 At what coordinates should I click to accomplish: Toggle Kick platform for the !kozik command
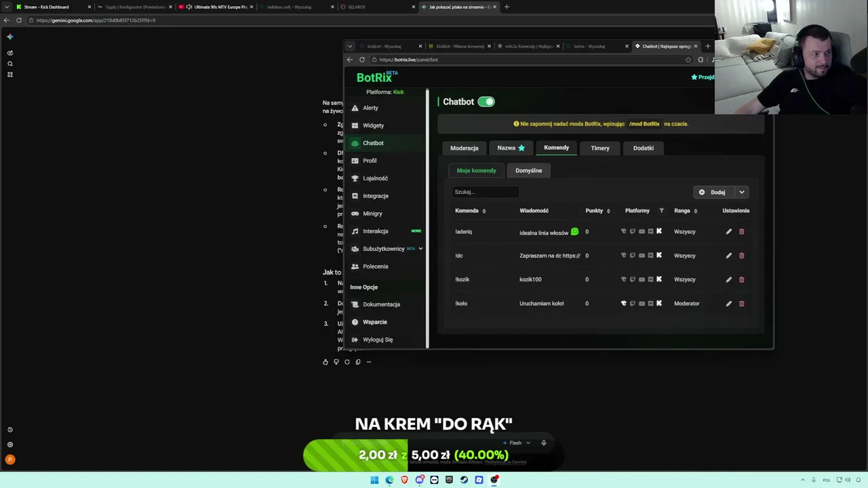[659, 279]
